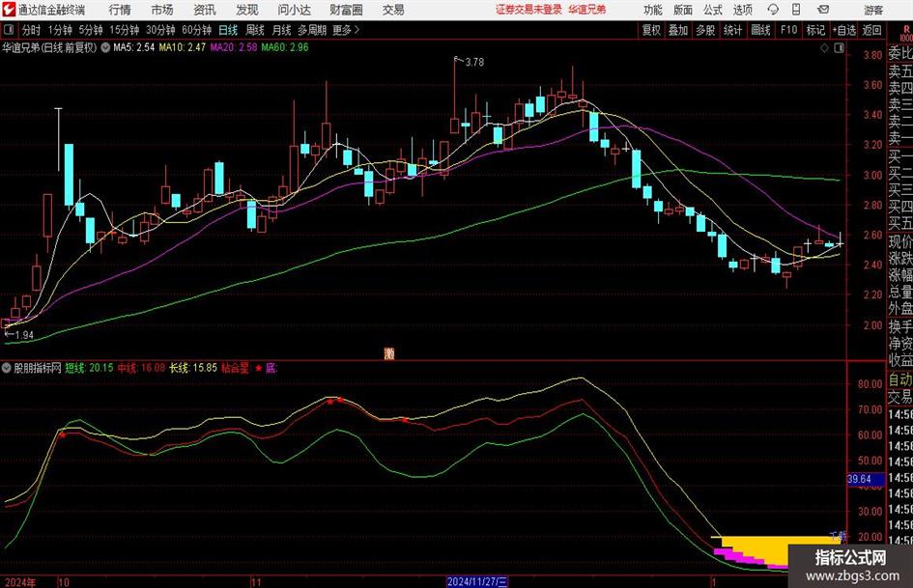Switch to the 月线 monthly tab

tap(281, 30)
